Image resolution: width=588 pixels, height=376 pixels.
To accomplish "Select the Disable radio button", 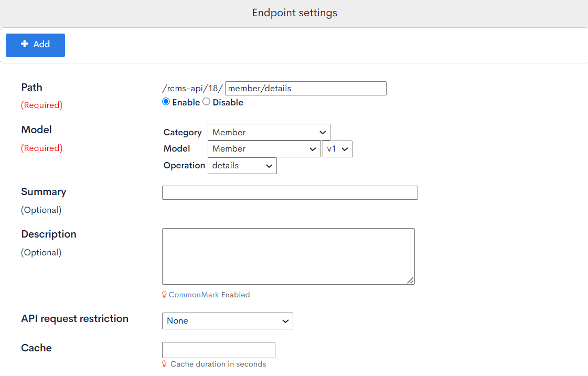I will pyautogui.click(x=206, y=101).
